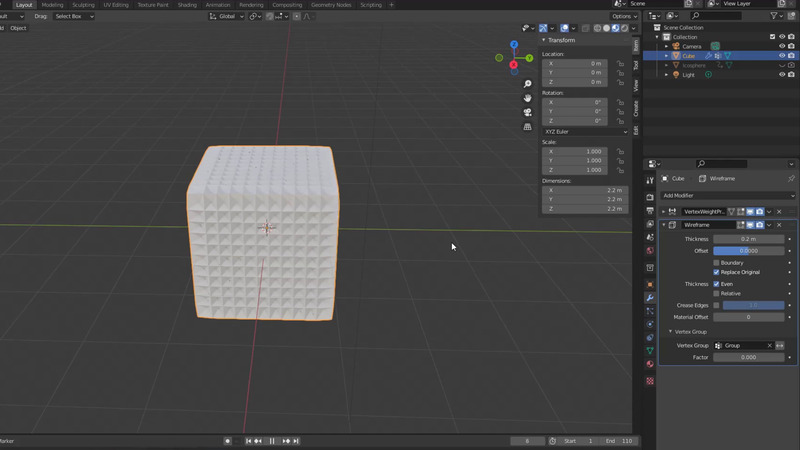
Task: Toggle the camera view icon
Action: tap(528, 112)
